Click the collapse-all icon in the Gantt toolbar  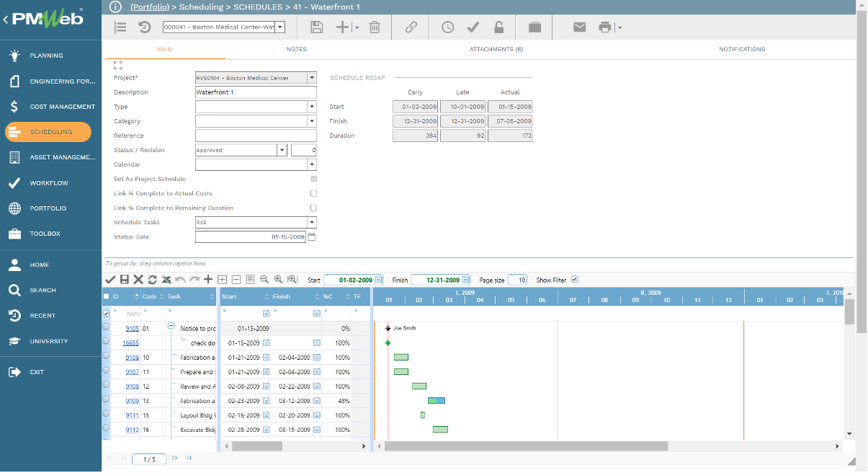tap(236, 280)
